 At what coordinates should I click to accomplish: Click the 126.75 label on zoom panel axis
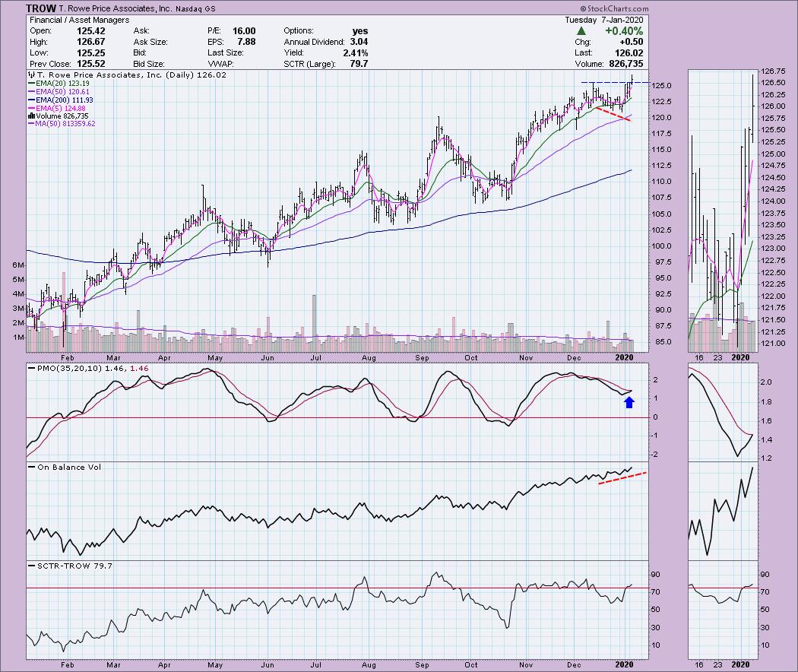tap(773, 71)
